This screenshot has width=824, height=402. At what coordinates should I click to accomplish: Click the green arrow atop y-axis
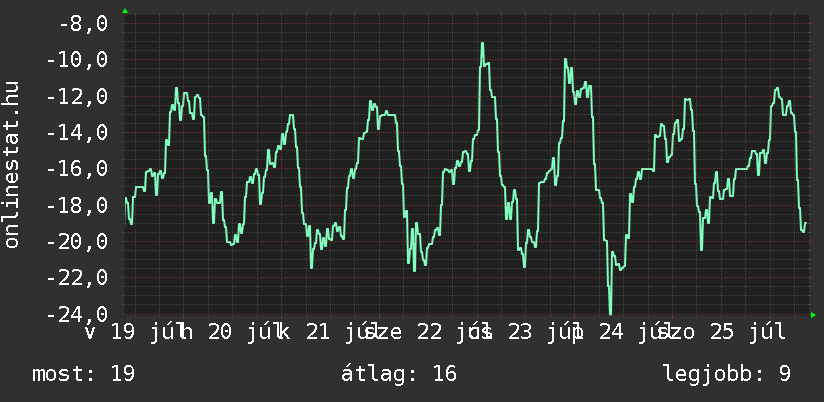(x=125, y=11)
